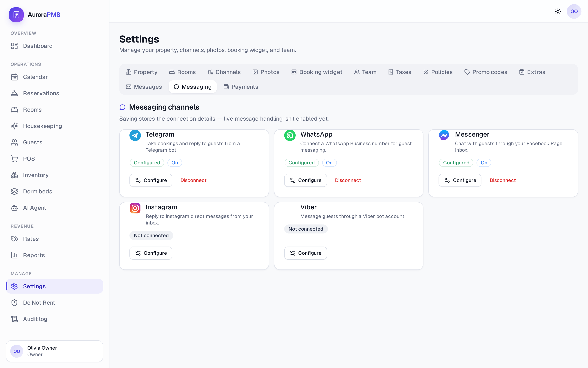
Task: Click WhatsApp's On status badge
Action: click(329, 163)
